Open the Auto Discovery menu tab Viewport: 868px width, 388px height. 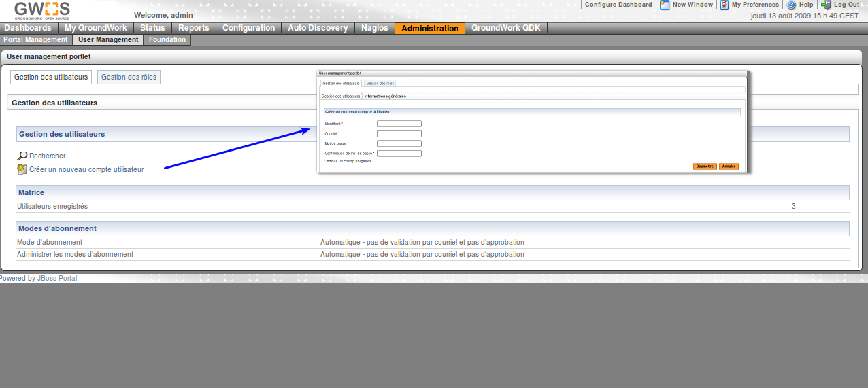[318, 29]
